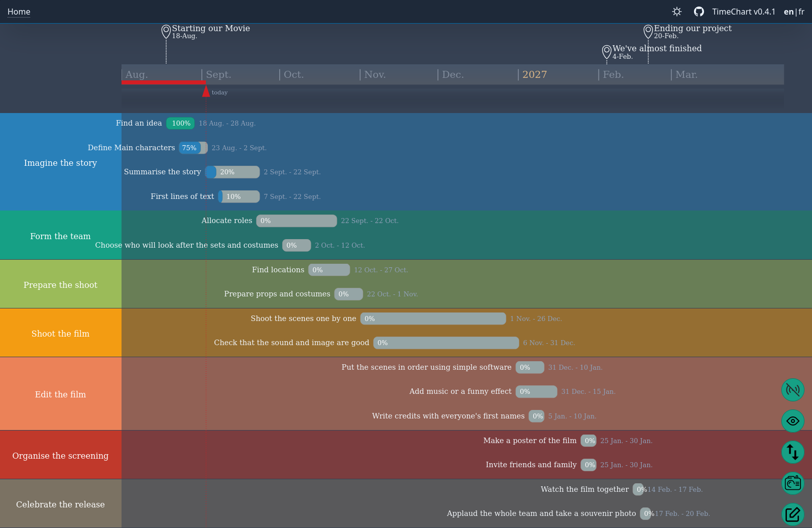Open the edit pencil round button
812x528 pixels.
pyautogui.click(x=793, y=514)
